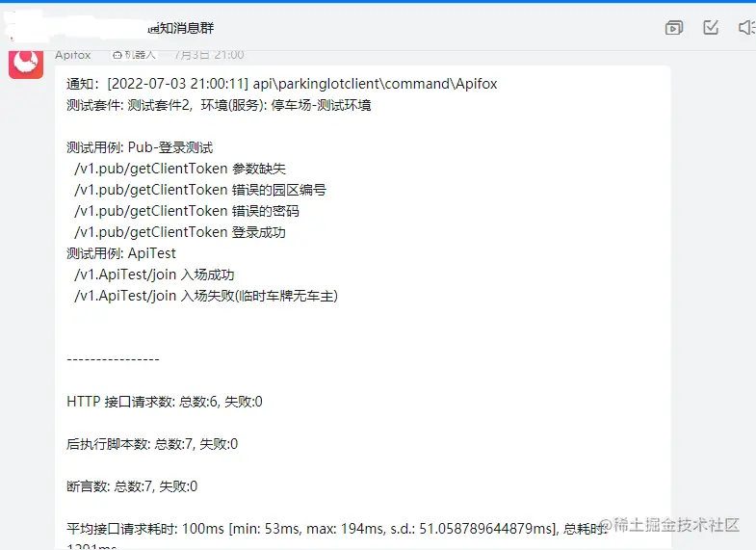The height and width of the screenshot is (550, 756).
Task: Click the 断言数 summary line
Action: [x=132, y=486]
